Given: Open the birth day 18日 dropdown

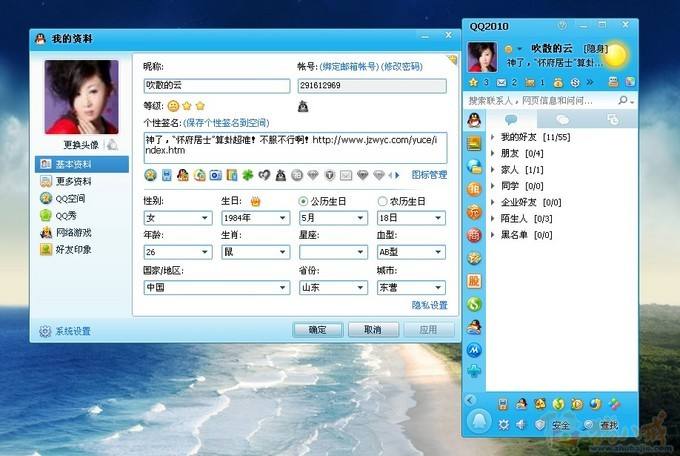Looking at the screenshot, I should tap(411, 218).
